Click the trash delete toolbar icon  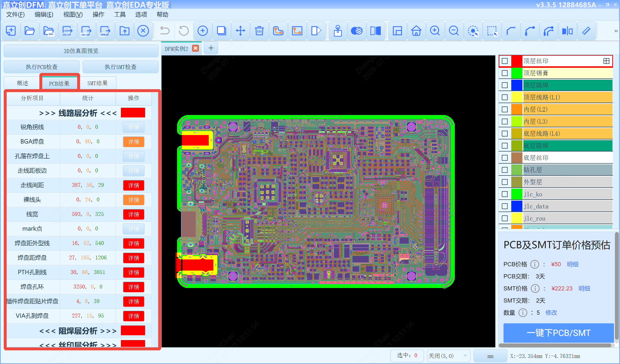(x=259, y=31)
